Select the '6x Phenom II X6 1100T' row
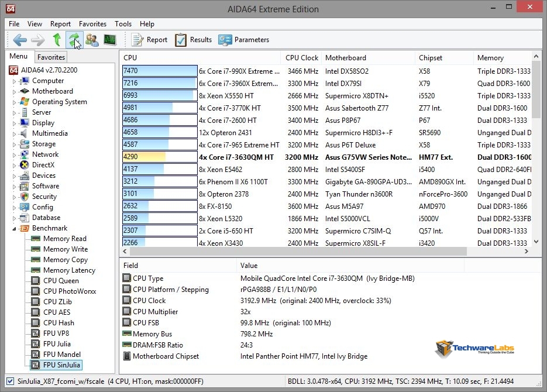 326,182
